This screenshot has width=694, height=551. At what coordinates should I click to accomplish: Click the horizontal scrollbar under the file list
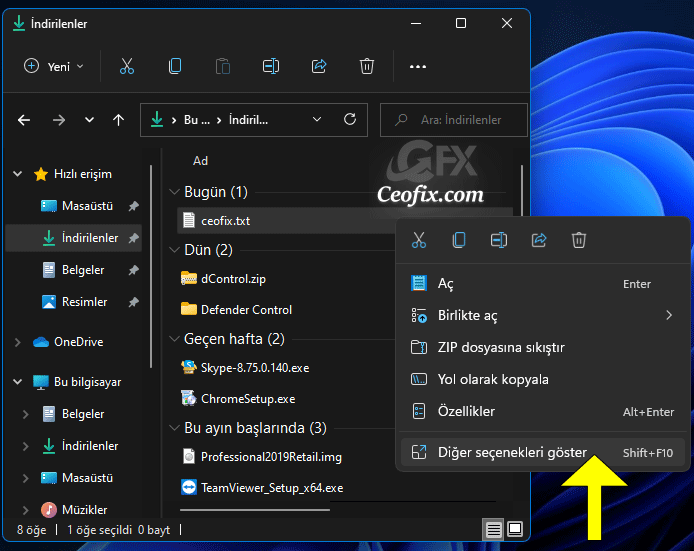255,510
